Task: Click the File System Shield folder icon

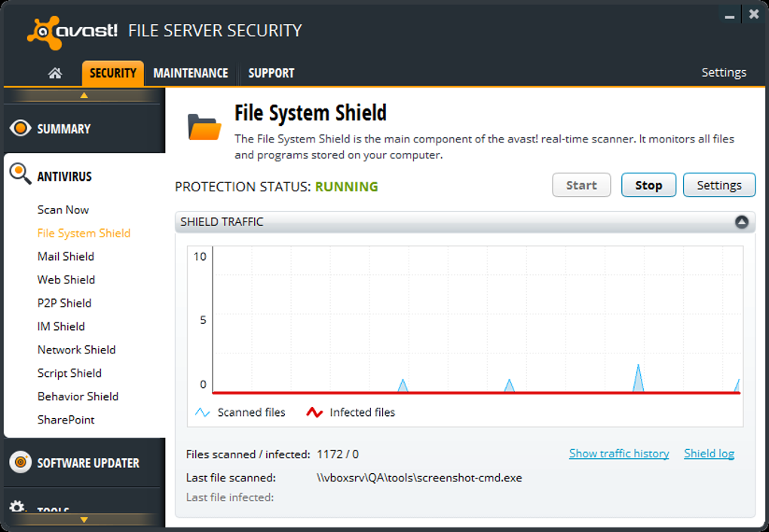Action: (x=204, y=127)
